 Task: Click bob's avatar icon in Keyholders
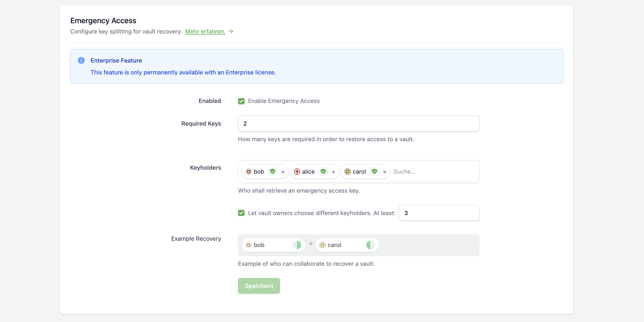click(x=248, y=172)
